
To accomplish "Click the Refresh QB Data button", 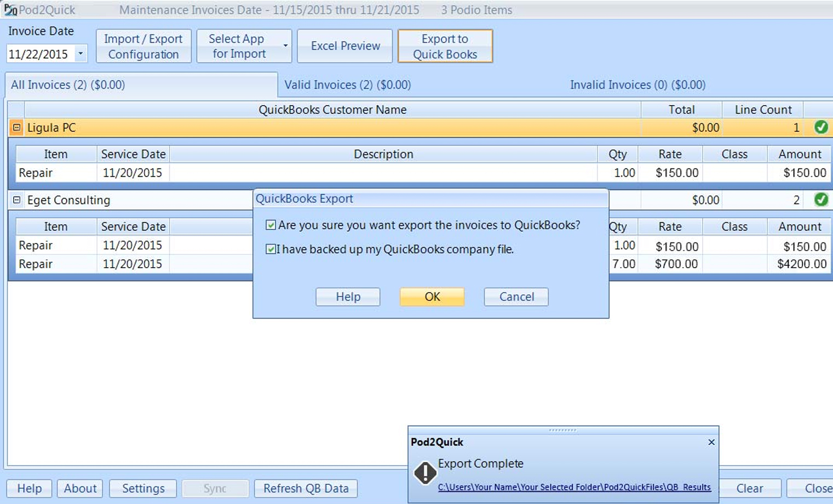I will click(306, 488).
